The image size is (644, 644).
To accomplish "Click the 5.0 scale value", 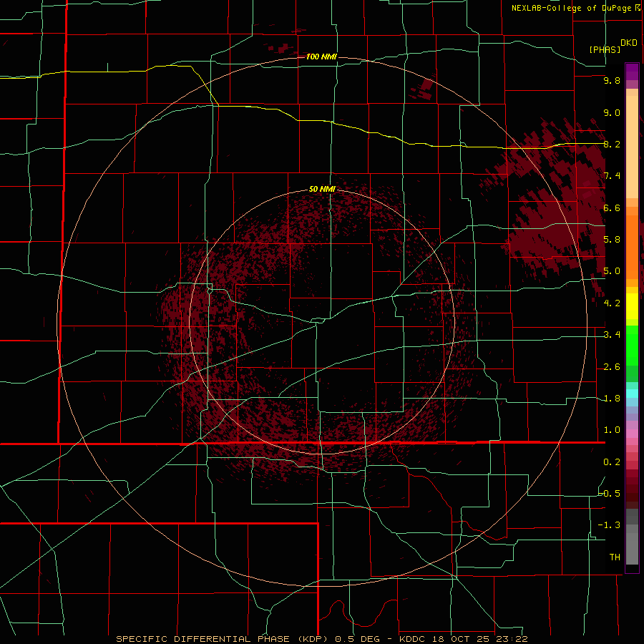I will pos(612,271).
